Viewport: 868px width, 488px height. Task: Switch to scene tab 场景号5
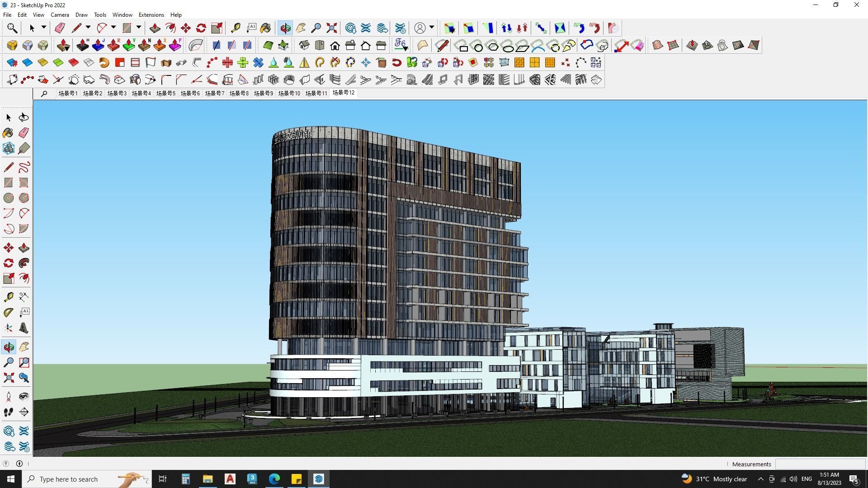(165, 94)
